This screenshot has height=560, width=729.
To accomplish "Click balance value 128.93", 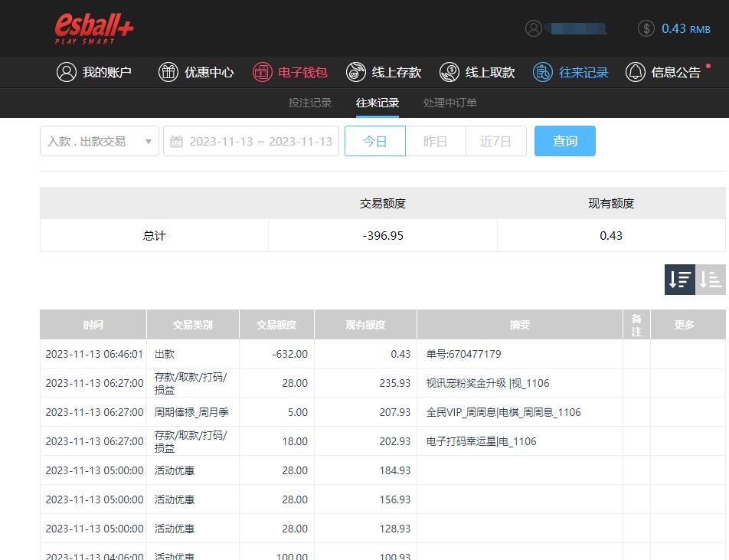I will click(394, 529).
